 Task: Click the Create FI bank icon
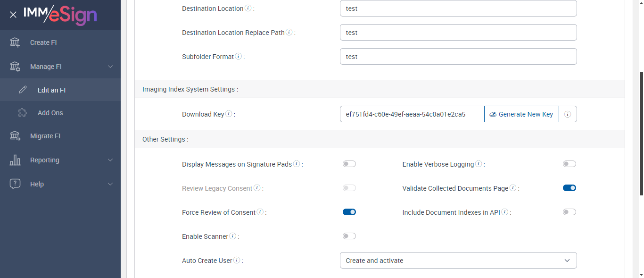(x=15, y=42)
